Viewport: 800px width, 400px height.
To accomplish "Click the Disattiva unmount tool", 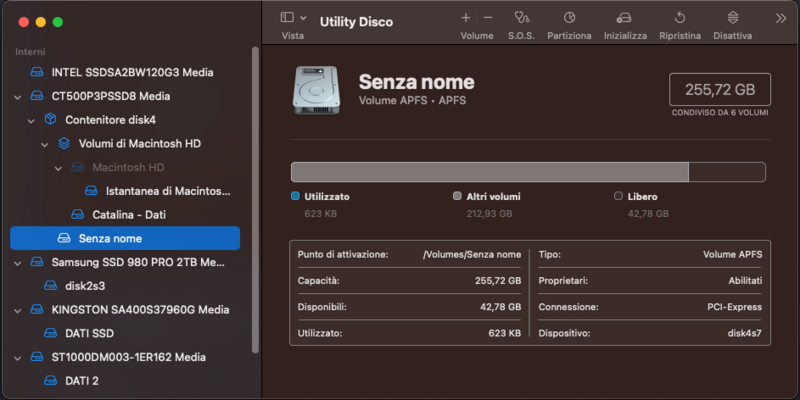I will [733, 18].
